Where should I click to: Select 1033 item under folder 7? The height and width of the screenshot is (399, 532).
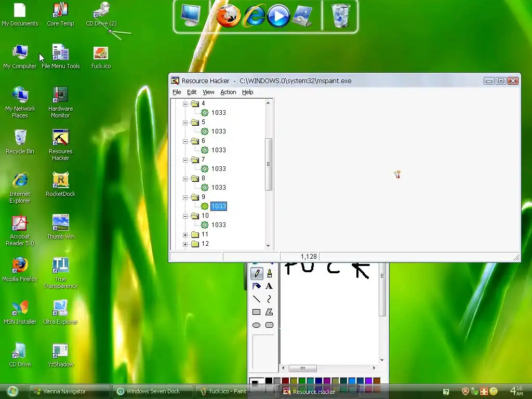point(219,169)
